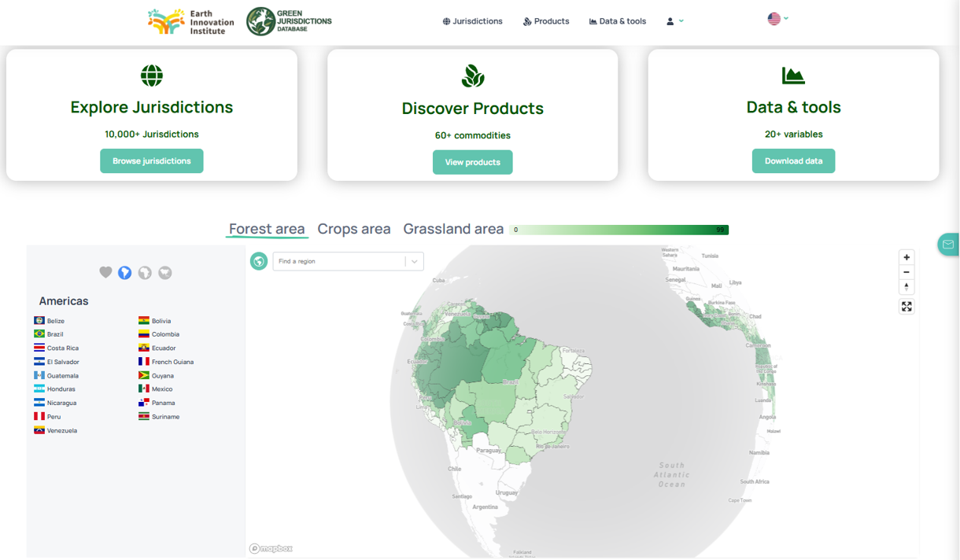Click the Peru flag icon

tap(39, 416)
